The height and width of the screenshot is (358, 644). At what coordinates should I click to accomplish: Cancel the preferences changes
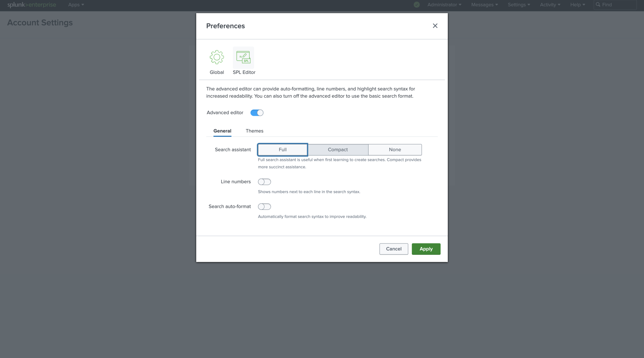coord(393,249)
